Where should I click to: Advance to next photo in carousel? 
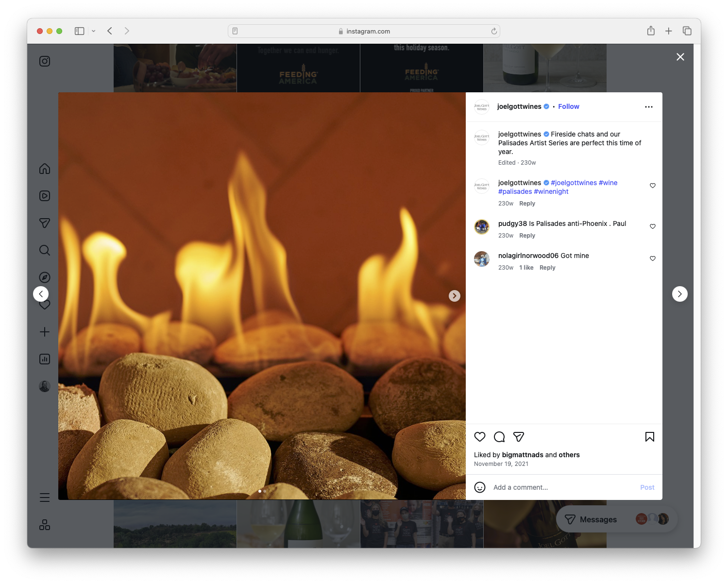455,296
